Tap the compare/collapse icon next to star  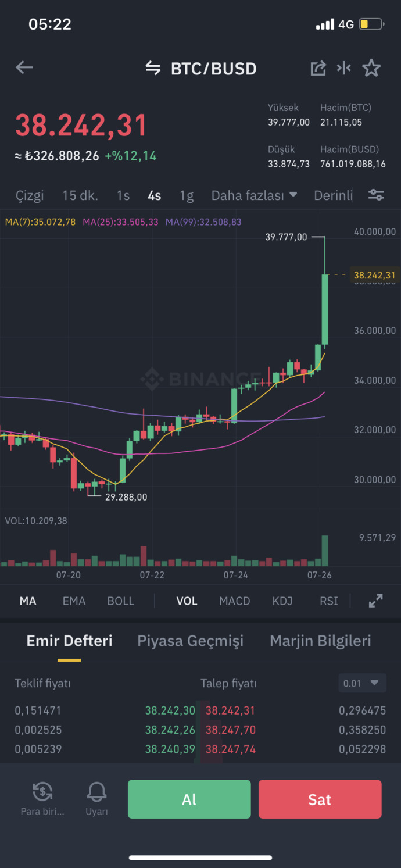pyautogui.click(x=344, y=68)
